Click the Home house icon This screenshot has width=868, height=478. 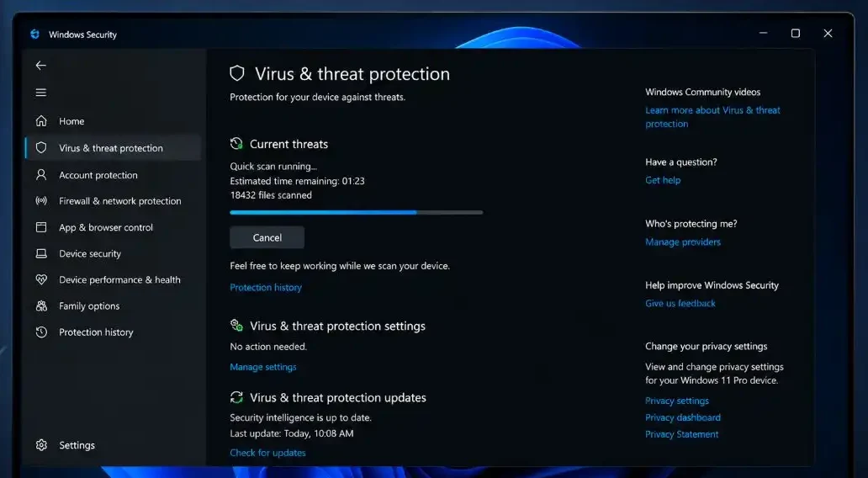tap(41, 120)
